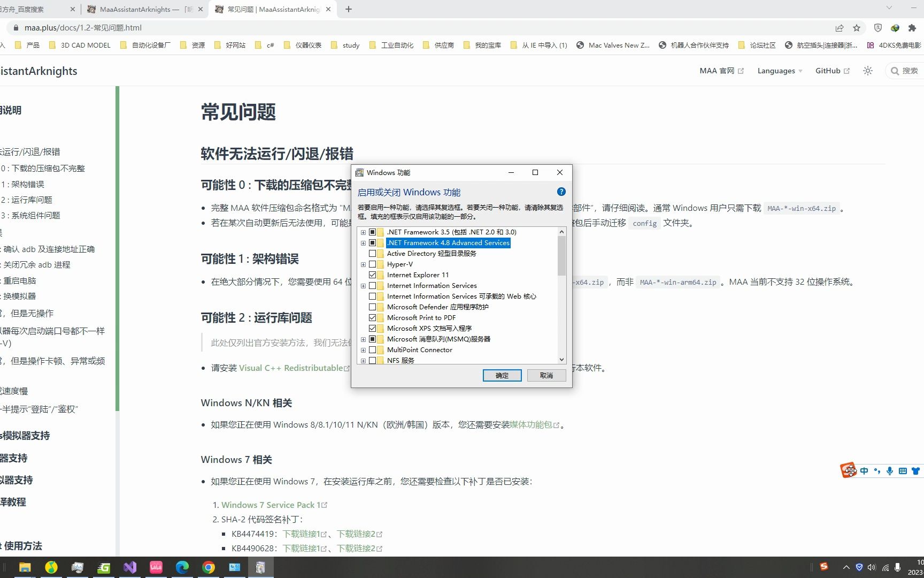Screen dimensions: 924x578
Task: Expand the .NET Framework 3.5 node
Action: [x=363, y=232]
